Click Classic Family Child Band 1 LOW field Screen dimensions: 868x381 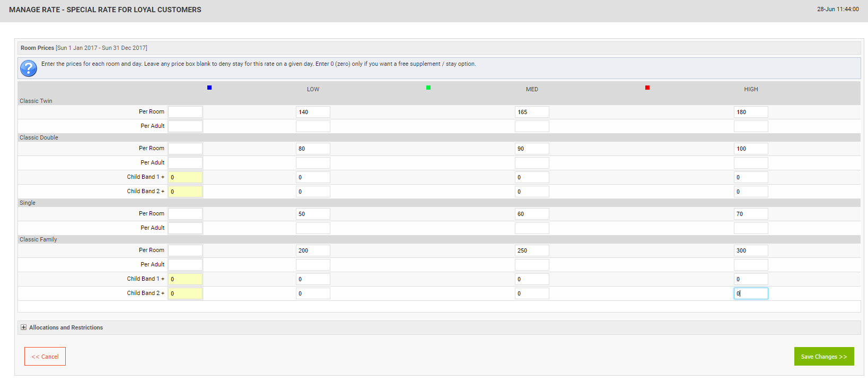313,279
